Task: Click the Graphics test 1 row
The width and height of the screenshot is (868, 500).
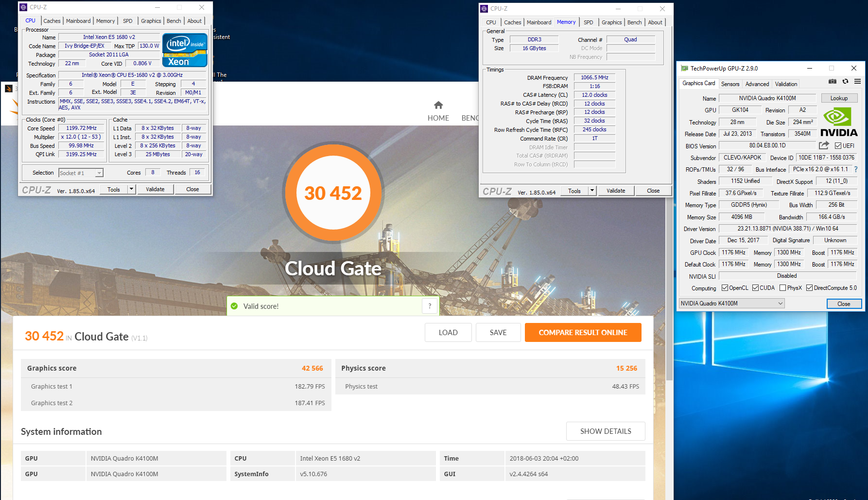Action: [176, 387]
